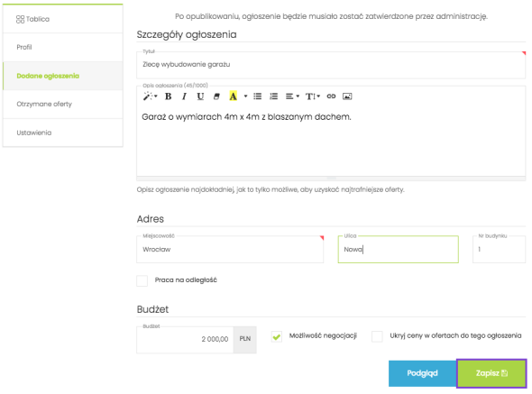The width and height of the screenshot is (532, 394).
Task: Click the blue Podgląd button
Action: 422,373
